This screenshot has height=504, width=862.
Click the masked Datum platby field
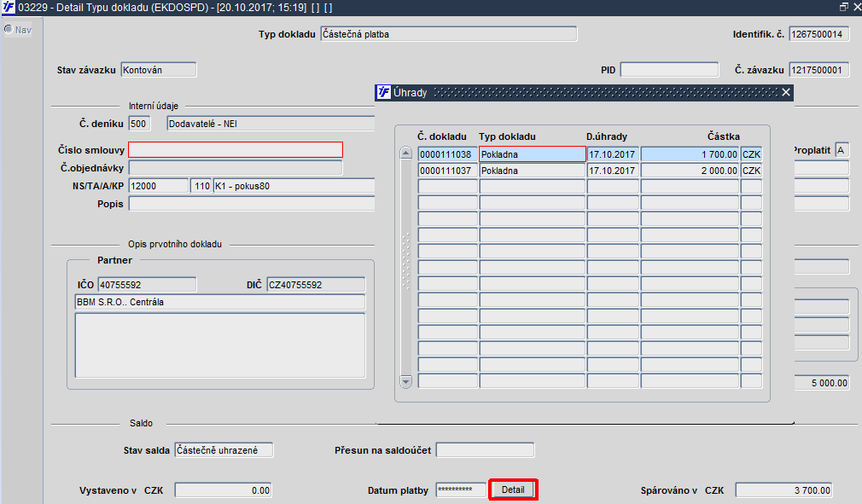(461, 490)
